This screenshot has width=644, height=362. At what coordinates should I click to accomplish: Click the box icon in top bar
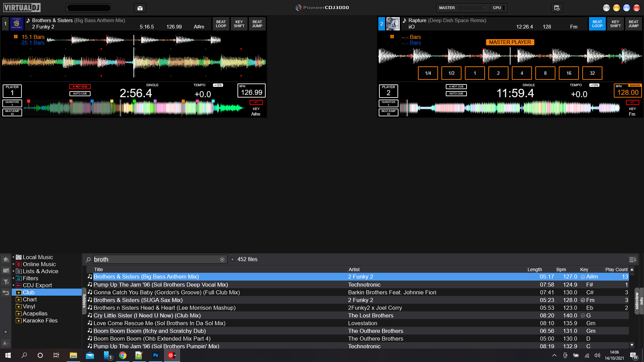tap(140, 8)
